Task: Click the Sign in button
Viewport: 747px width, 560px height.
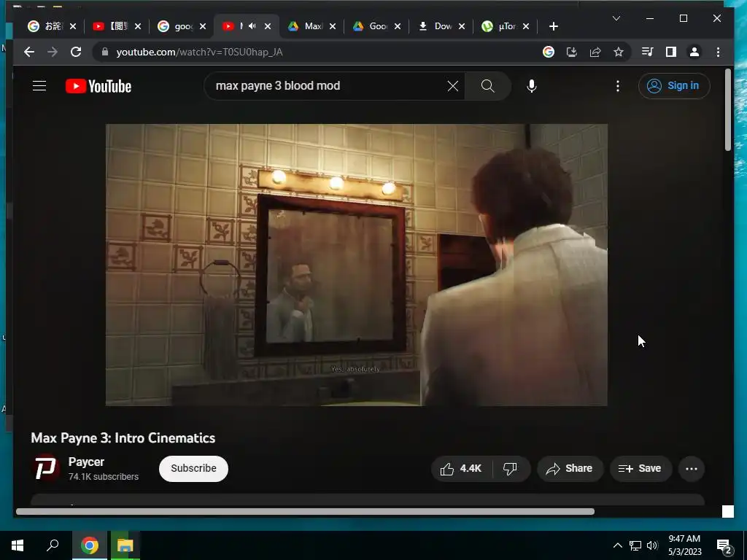Action: (673, 86)
